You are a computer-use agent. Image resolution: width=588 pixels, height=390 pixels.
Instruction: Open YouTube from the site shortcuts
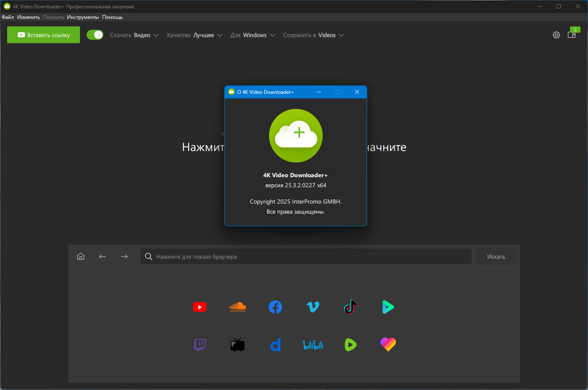[200, 307]
